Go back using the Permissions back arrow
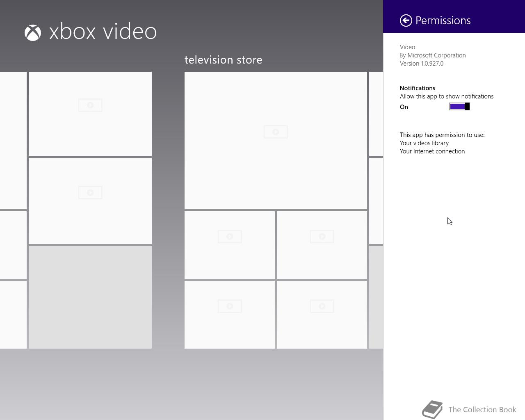 click(406, 21)
